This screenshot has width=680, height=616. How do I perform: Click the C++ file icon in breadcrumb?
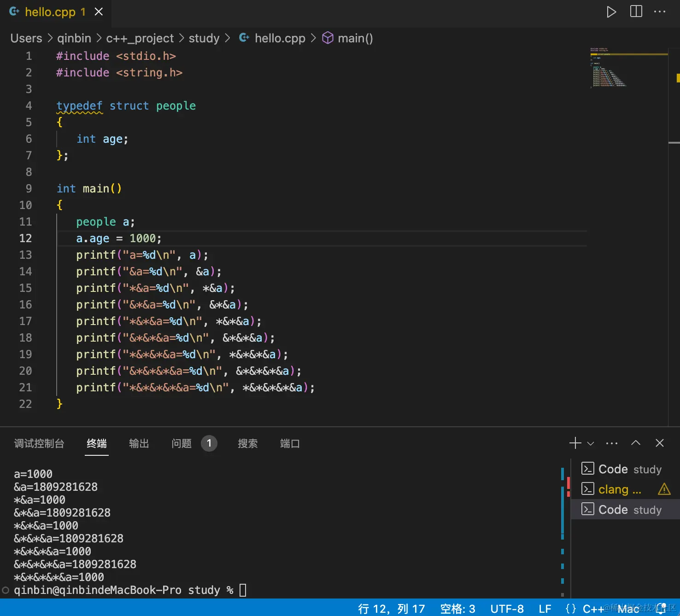pyautogui.click(x=244, y=38)
